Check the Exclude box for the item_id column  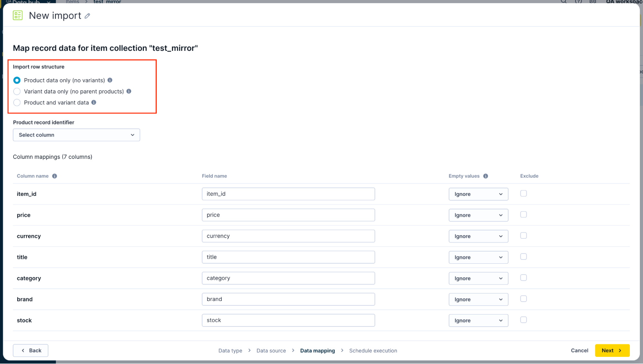523,193
